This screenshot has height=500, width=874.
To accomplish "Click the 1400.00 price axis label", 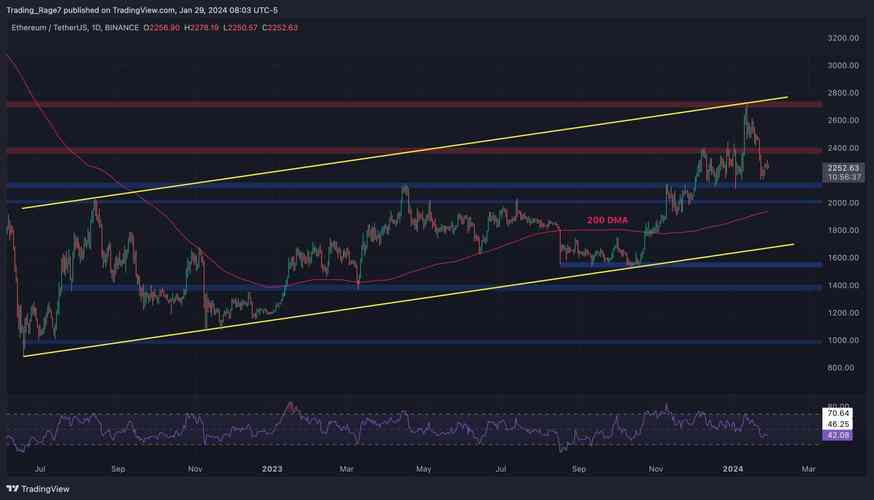I will [843, 285].
